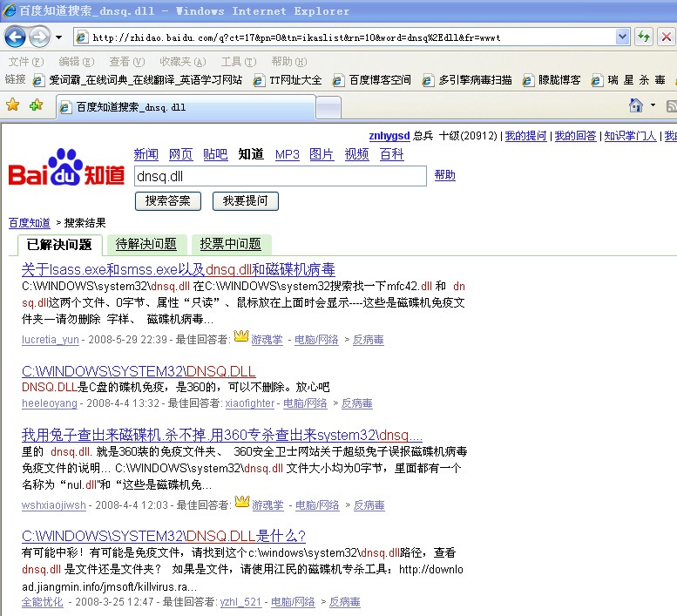The image size is (677, 616).
Task: Click the browser Forward arrow button
Action: click(40, 37)
